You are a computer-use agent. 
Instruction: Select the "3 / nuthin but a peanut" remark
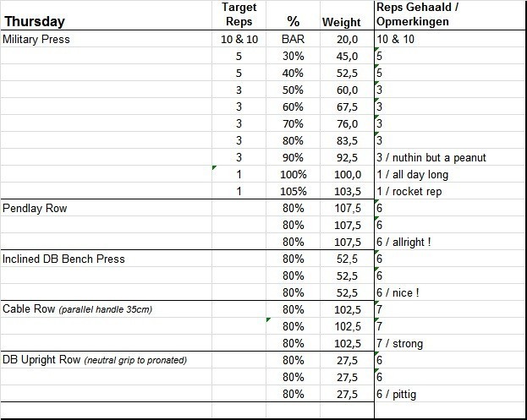[x=431, y=157]
